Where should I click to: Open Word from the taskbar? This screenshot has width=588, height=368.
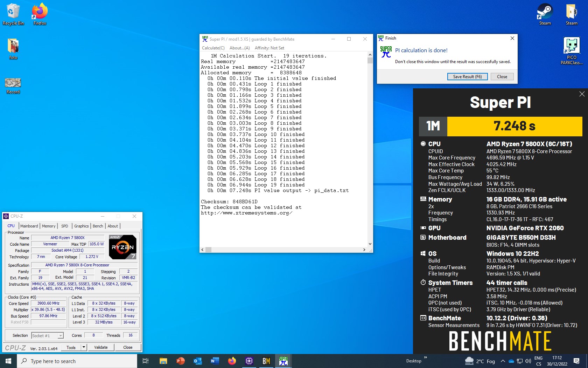pyautogui.click(x=215, y=361)
